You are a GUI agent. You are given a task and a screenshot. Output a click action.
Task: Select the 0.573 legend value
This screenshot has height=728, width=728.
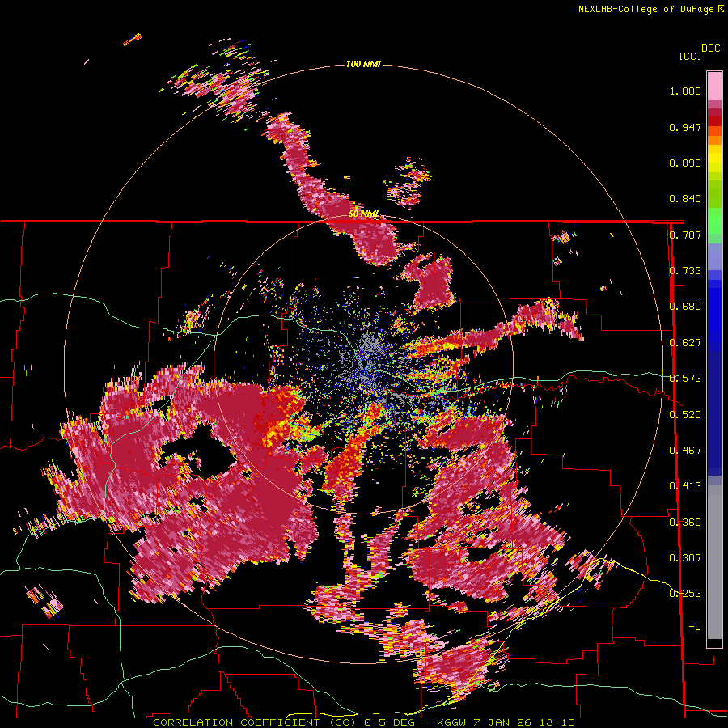(x=685, y=379)
